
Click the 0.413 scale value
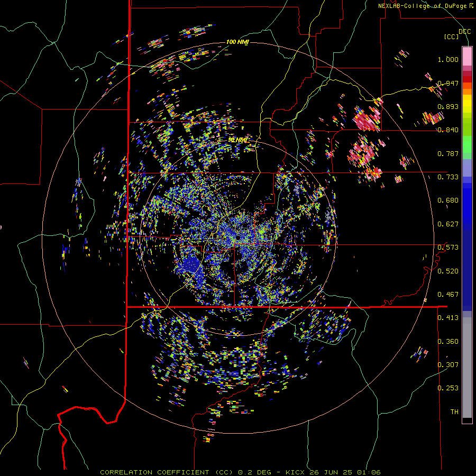pos(448,318)
